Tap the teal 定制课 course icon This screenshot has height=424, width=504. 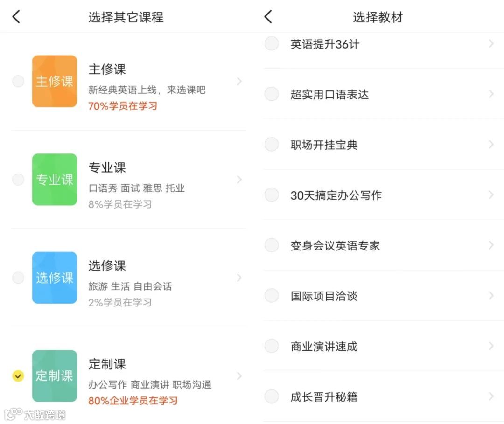[54, 376]
